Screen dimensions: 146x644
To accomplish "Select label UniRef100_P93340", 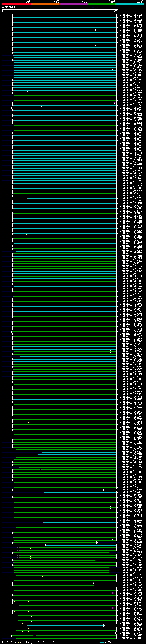I will [x=131, y=63].
